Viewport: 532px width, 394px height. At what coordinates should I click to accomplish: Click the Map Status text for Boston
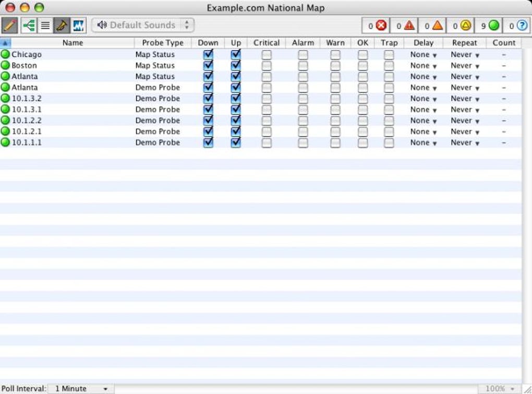[155, 65]
